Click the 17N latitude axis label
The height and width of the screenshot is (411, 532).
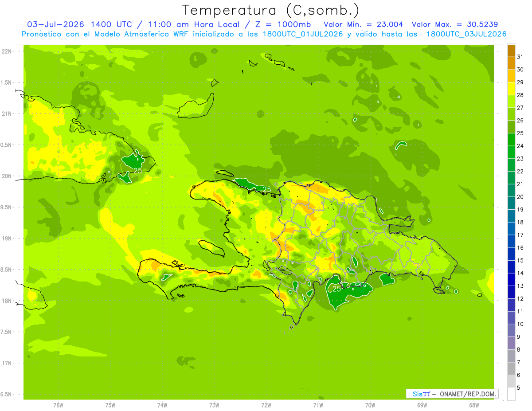[8, 363]
